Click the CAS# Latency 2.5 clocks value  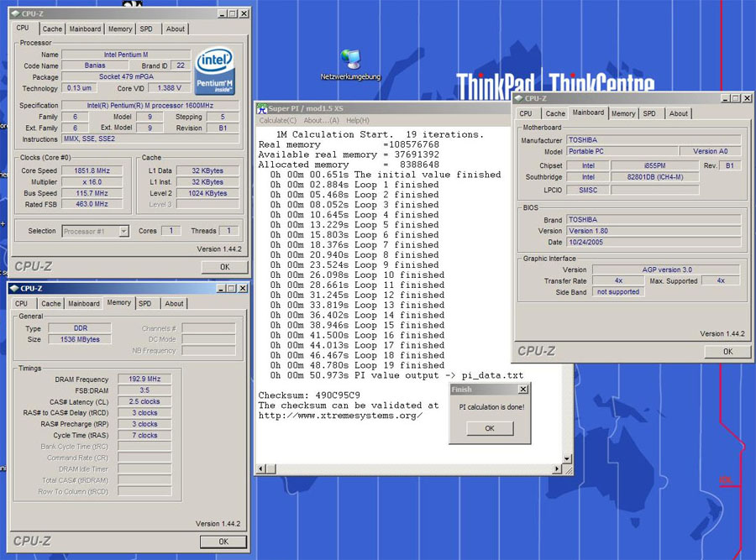(144, 401)
